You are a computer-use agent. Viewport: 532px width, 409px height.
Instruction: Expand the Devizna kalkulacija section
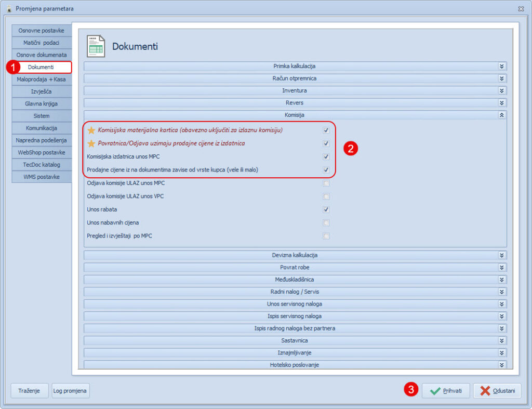[x=294, y=255]
